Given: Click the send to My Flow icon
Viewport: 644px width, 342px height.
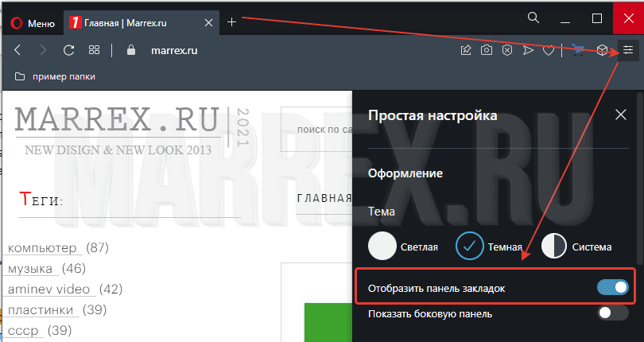Looking at the screenshot, I should (528, 50).
